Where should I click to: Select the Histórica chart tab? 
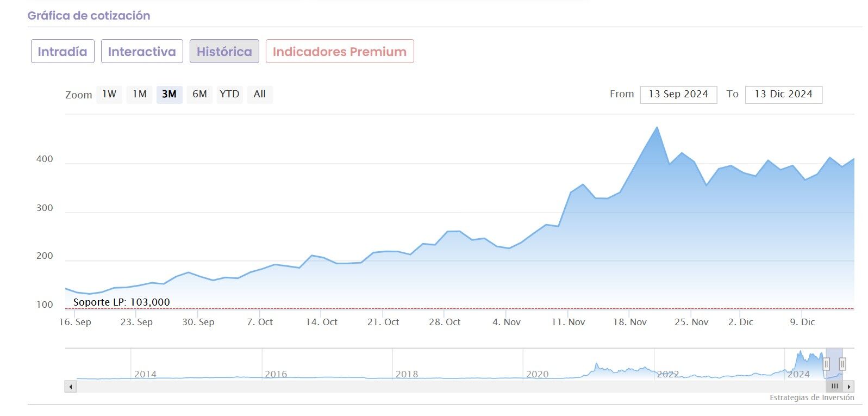(224, 51)
